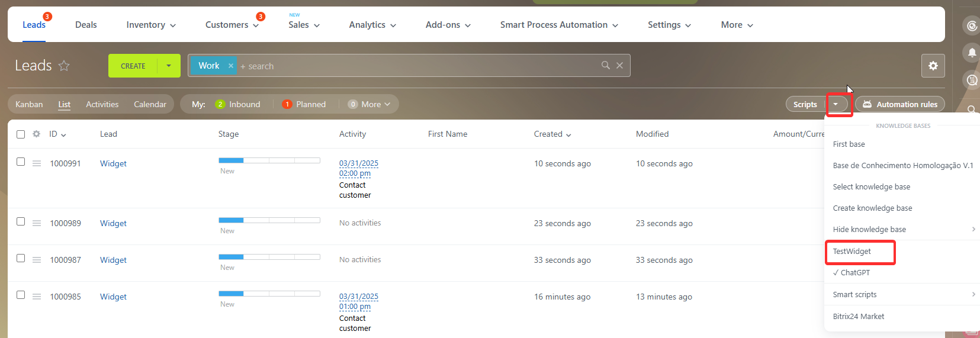Viewport: 980px width, 338px height.
Task: Clear the filter with the X icon
Action: coord(619,65)
